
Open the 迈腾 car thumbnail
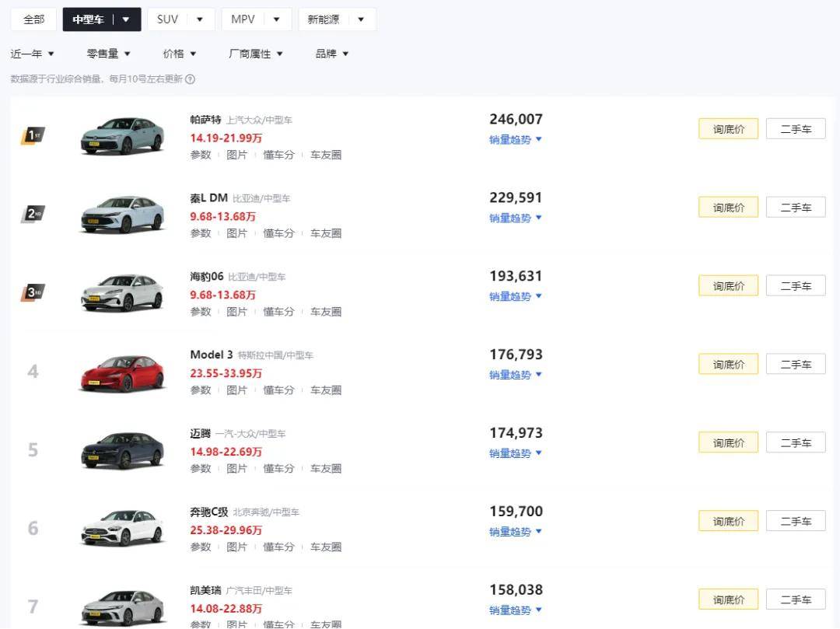coord(122,449)
